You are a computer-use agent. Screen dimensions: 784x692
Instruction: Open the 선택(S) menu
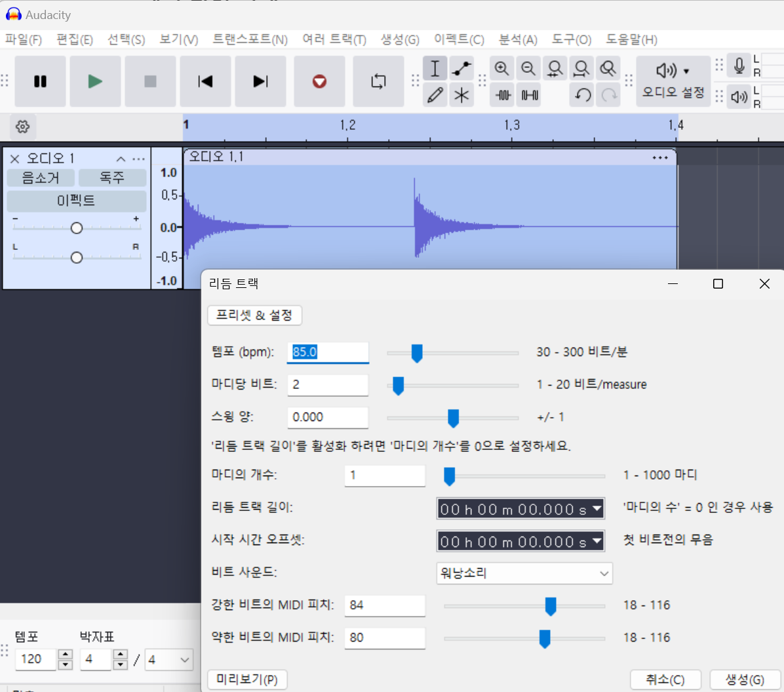(x=126, y=39)
